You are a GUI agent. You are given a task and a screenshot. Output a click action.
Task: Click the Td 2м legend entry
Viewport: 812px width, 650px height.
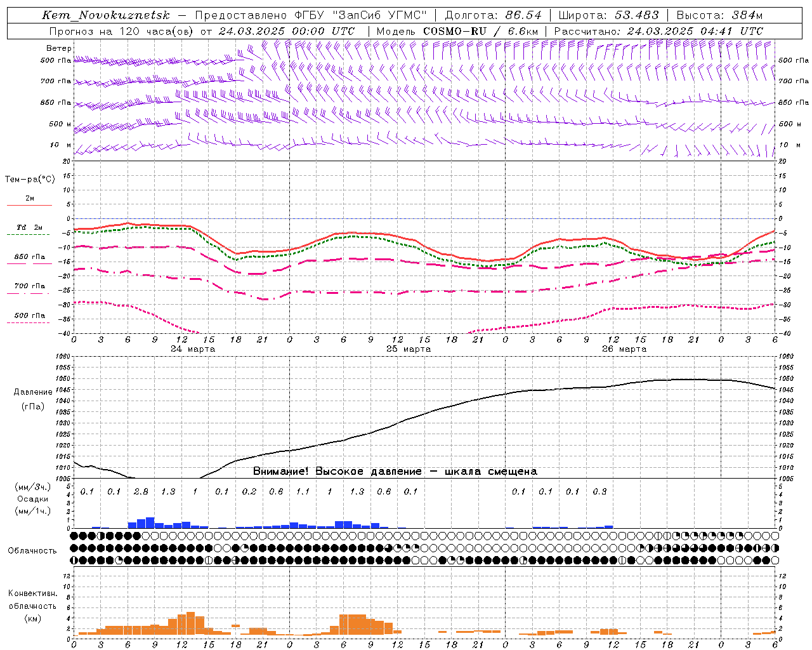click(x=29, y=227)
